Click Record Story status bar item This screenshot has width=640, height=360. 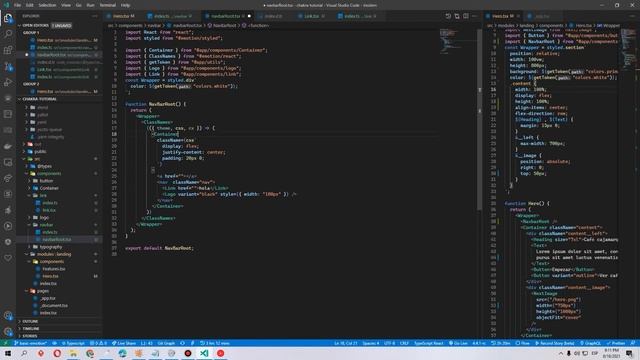pos(555,343)
